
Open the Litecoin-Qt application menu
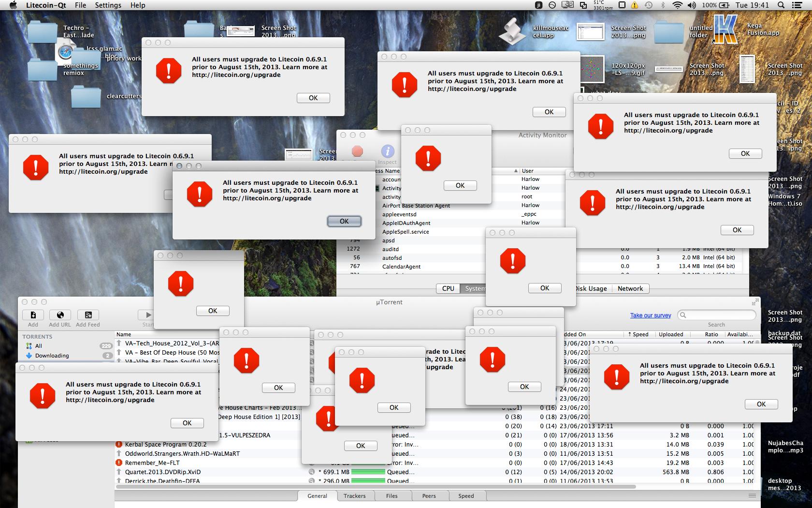46,5
